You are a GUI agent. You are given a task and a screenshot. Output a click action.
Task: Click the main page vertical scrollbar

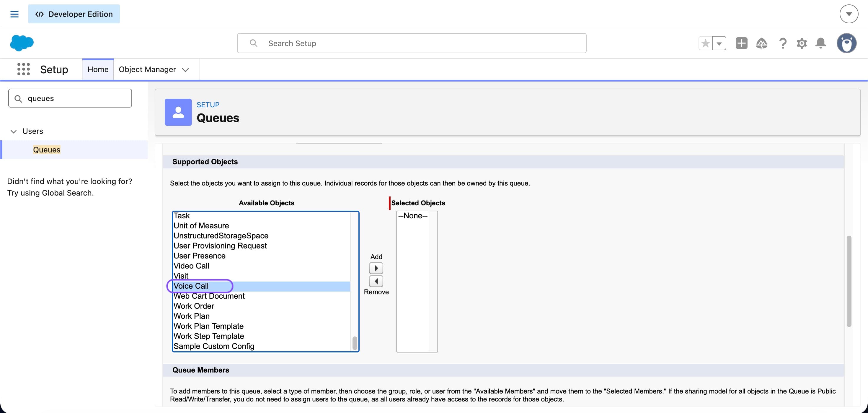coord(849,281)
